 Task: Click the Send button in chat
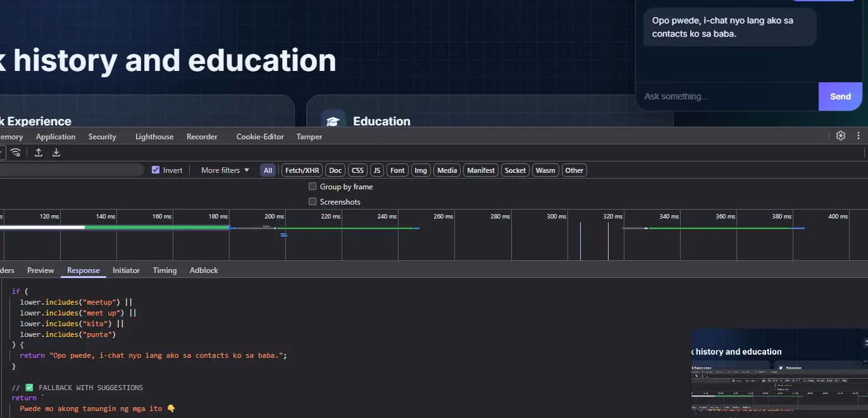840,96
